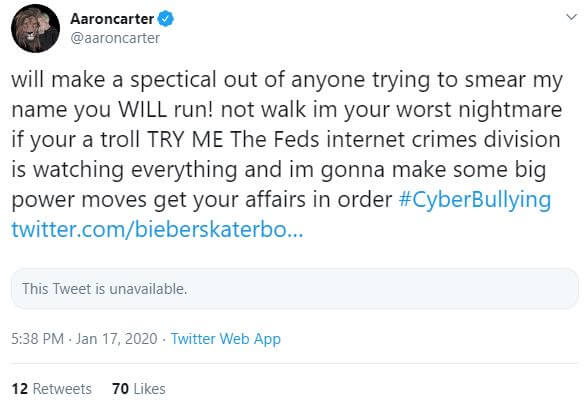
Task: Click the word 'WILL' in the tweet
Action: [x=142, y=110]
